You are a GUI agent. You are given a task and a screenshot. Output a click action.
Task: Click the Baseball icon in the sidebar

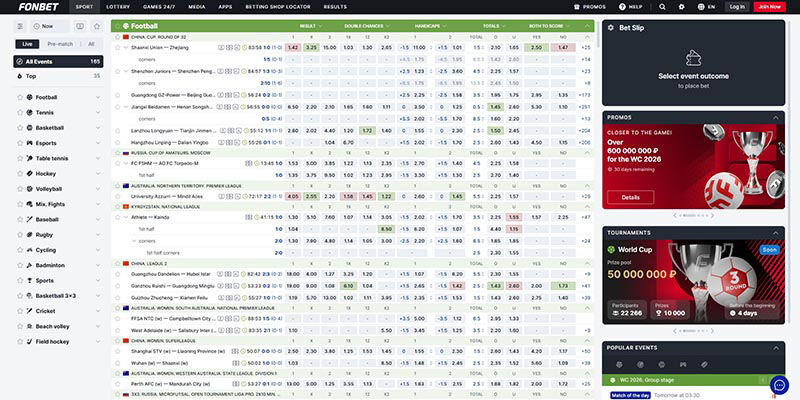click(x=30, y=219)
